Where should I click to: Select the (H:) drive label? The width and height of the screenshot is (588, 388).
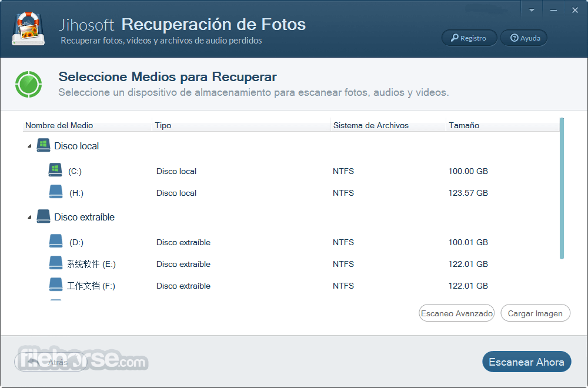[76, 193]
